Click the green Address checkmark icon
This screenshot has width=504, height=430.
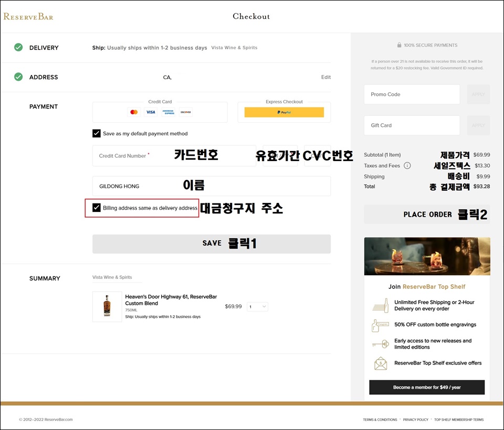pyautogui.click(x=18, y=77)
